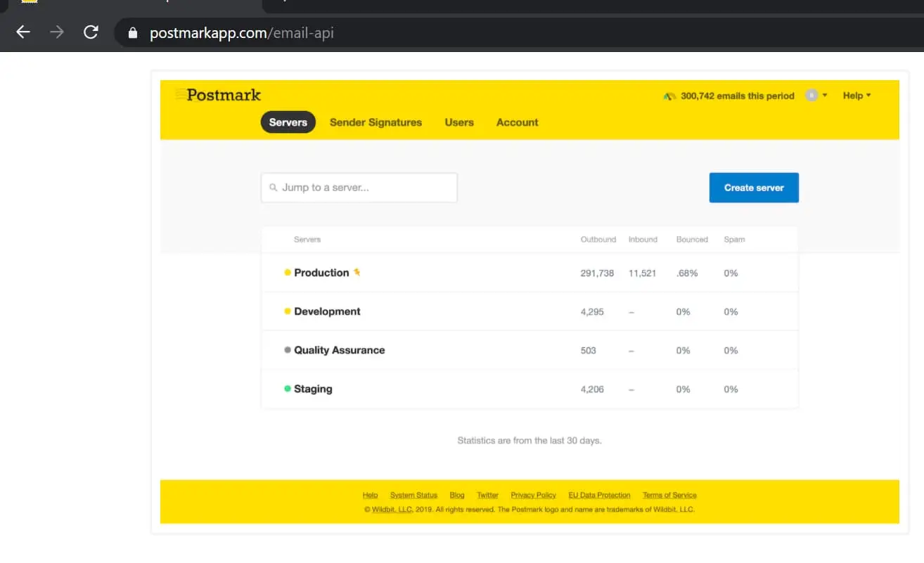This screenshot has height=563, width=924.
Task: Open the Help dropdown menu
Action: point(856,96)
